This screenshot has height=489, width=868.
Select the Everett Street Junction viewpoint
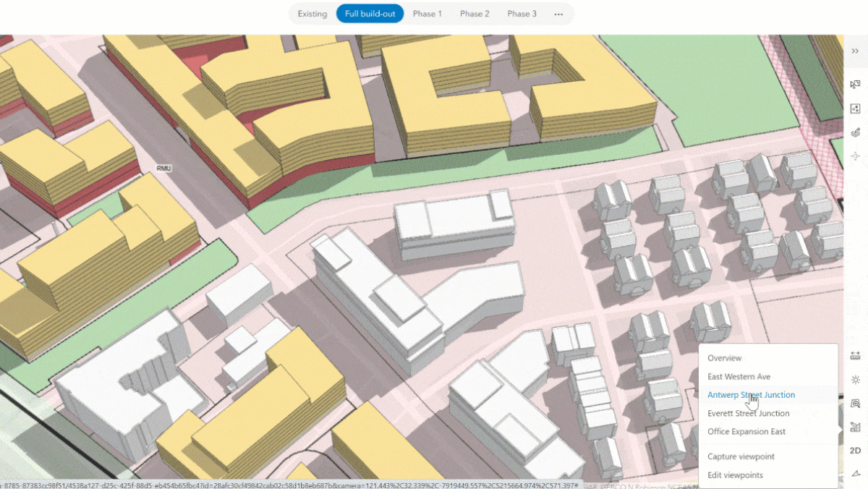click(749, 413)
